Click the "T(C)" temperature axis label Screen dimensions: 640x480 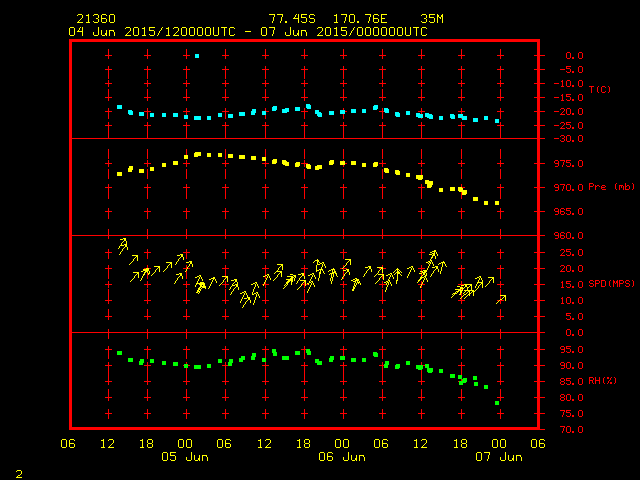600,89
